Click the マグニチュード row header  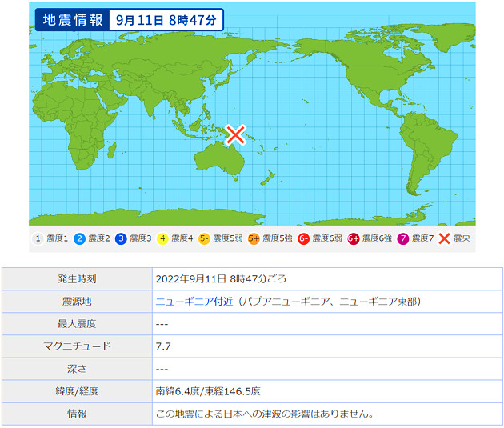77,346
